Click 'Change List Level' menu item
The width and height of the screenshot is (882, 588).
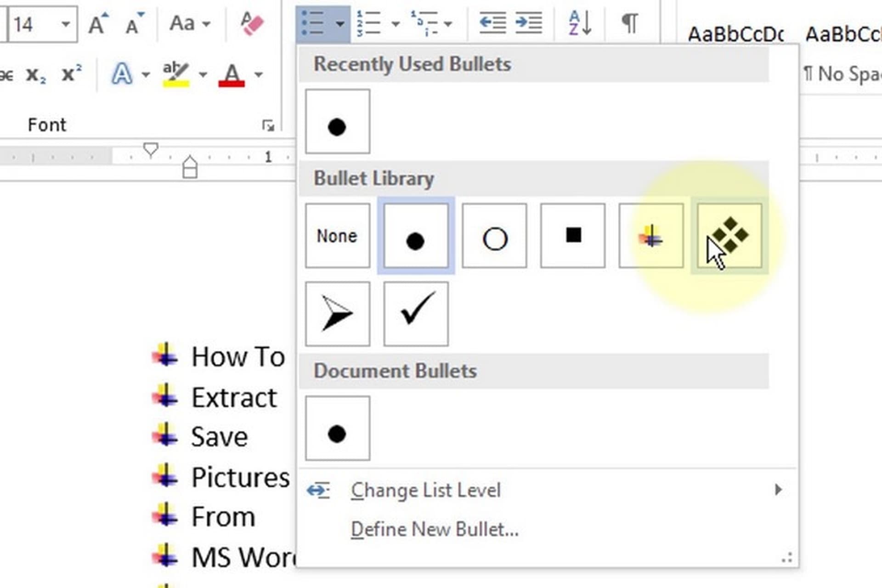coord(425,490)
